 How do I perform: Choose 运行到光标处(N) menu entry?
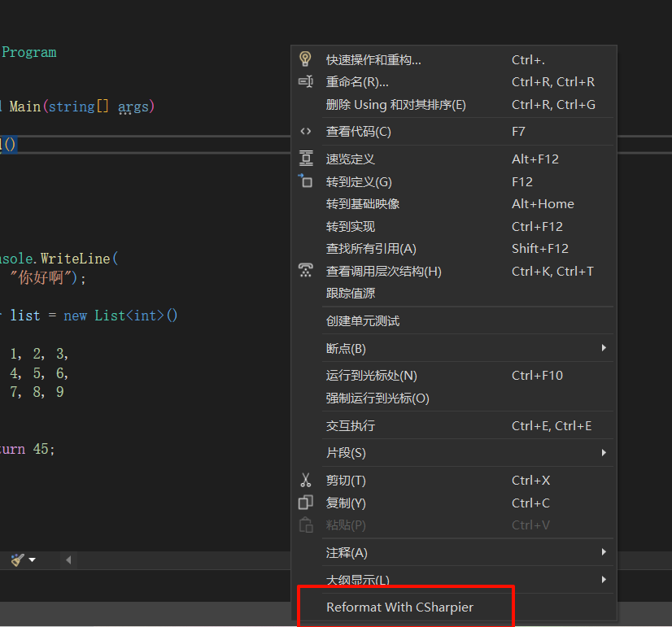(371, 376)
